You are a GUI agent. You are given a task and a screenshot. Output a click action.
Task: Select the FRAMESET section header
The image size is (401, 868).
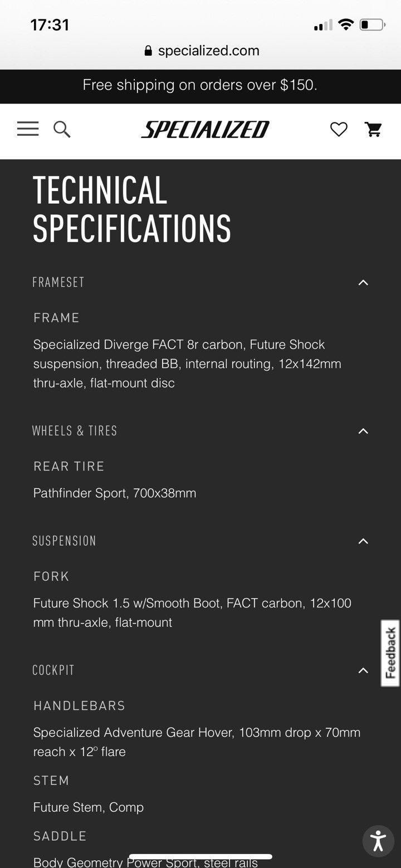click(58, 282)
